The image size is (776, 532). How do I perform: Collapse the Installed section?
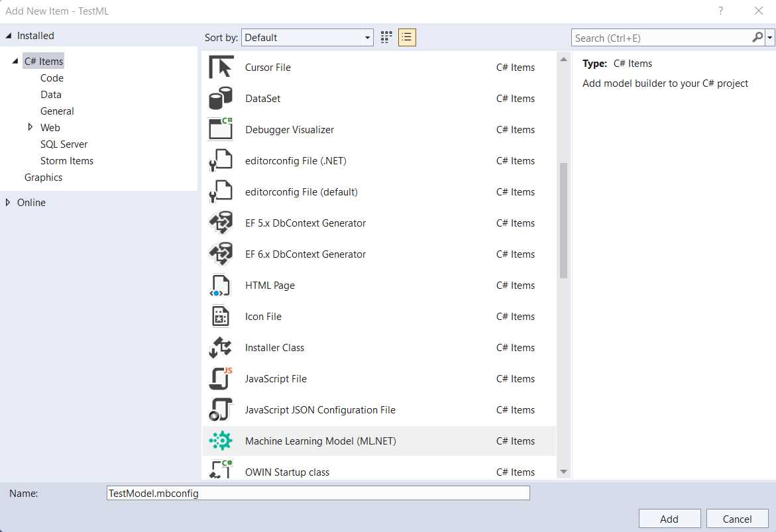tap(9, 36)
